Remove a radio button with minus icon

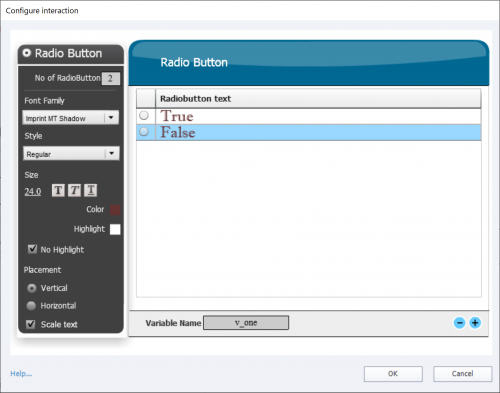pos(459,323)
